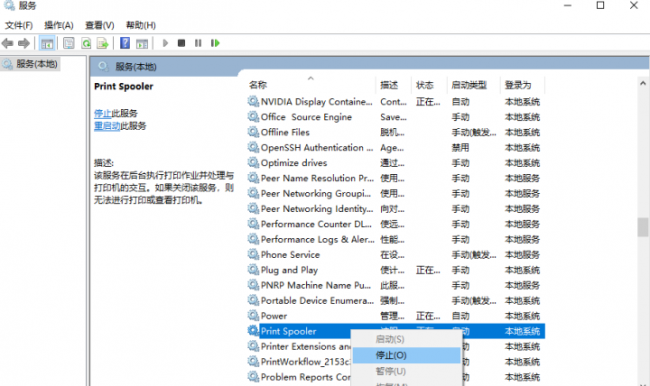The height and width of the screenshot is (386, 650).
Task: Select 服务(本地) in the left tree
Action: (x=30, y=64)
